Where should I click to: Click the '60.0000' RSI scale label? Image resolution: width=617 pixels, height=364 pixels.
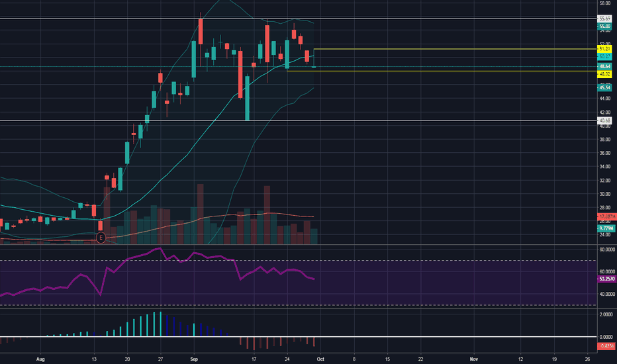coord(607,271)
